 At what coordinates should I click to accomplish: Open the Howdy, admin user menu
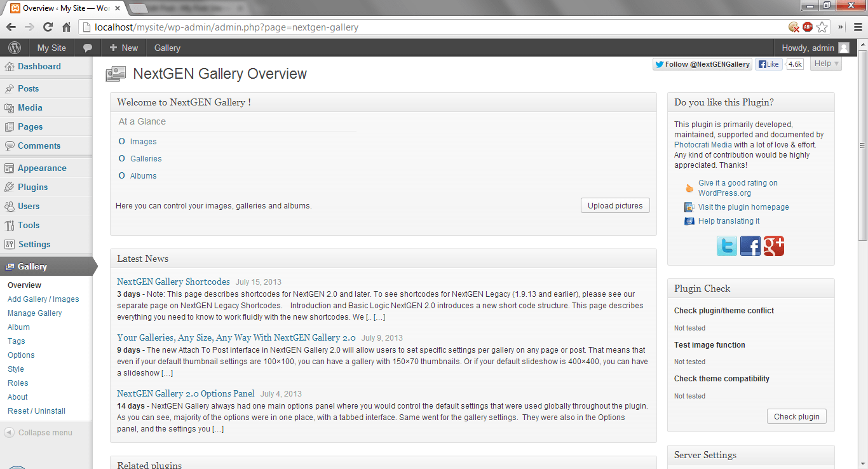pos(815,48)
